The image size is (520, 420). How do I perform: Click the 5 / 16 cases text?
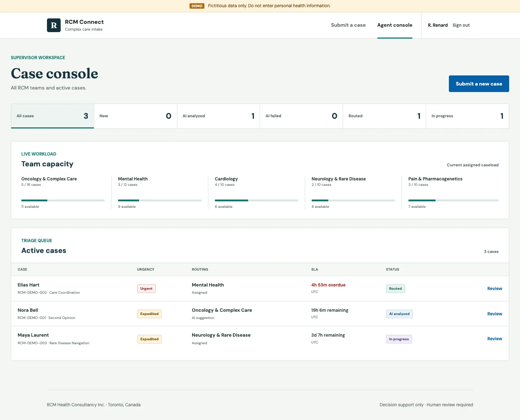(31, 185)
